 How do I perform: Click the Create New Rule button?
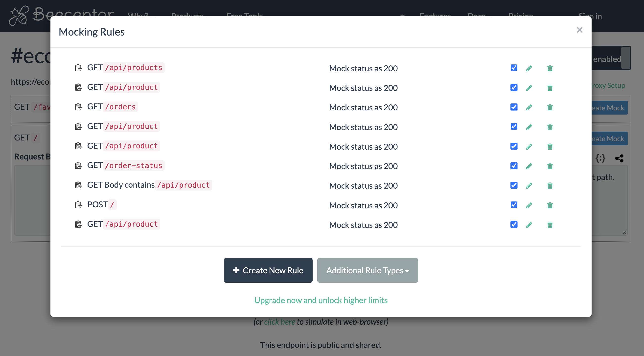click(268, 270)
